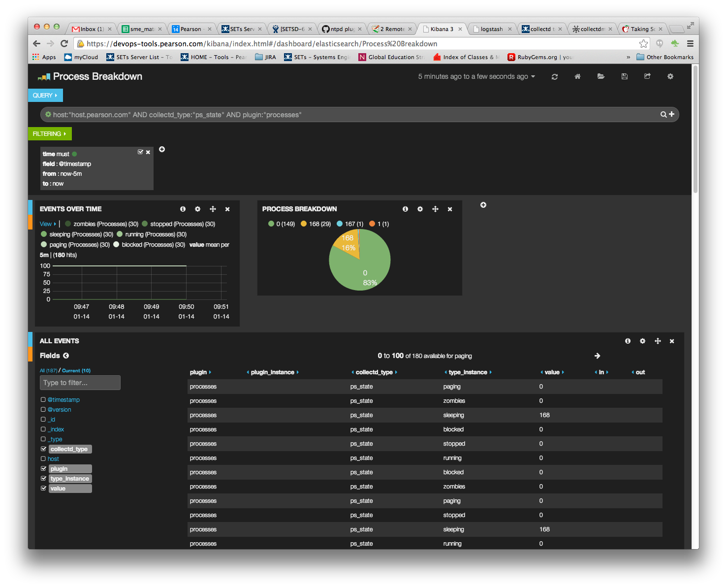Sort by the plugin_instance column header
The image size is (727, 588).
click(x=273, y=372)
